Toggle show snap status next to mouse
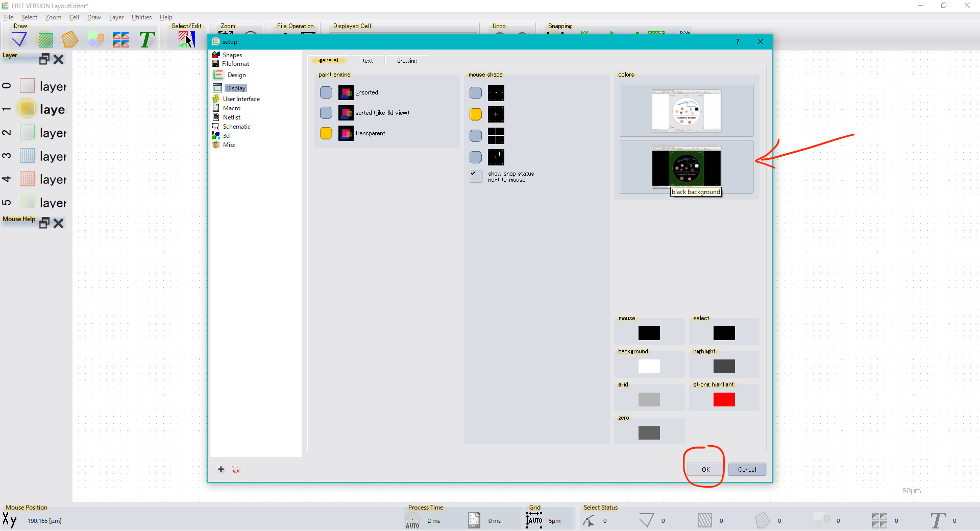The width and height of the screenshot is (980, 531). [x=475, y=176]
